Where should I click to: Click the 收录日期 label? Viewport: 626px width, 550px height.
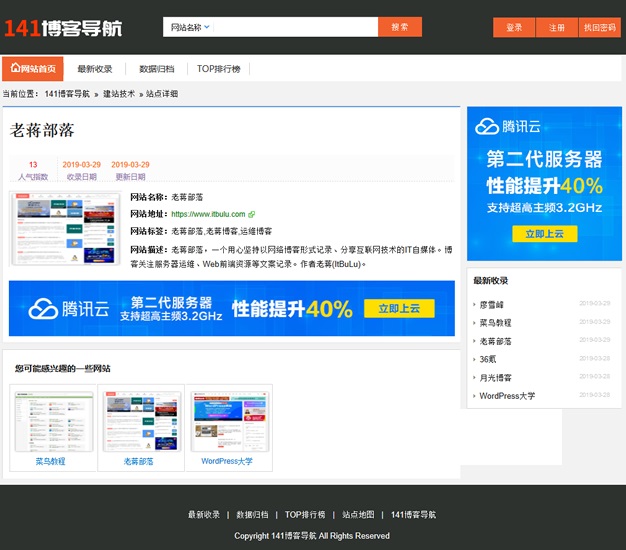[x=81, y=177]
